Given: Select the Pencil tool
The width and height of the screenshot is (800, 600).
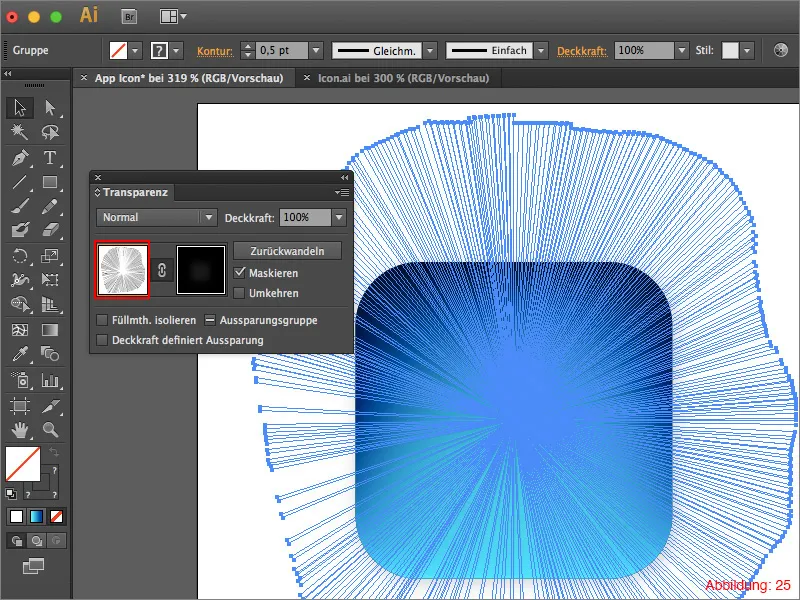Looking at the screenshot, I should (x=50, y=206).
